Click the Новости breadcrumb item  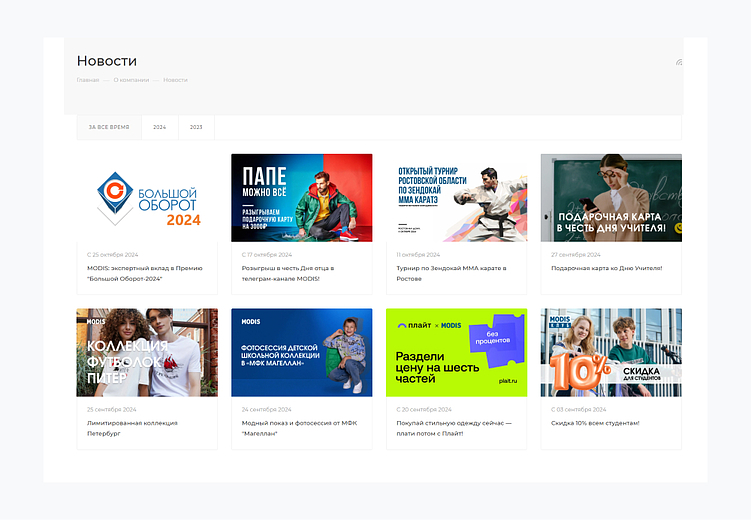click(x=175, y=80)
